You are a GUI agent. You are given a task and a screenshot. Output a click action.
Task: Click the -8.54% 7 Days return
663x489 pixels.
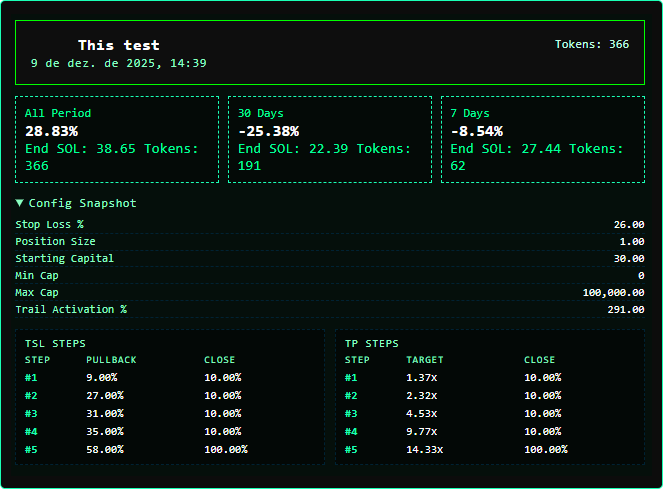click(x=477, y=131)
